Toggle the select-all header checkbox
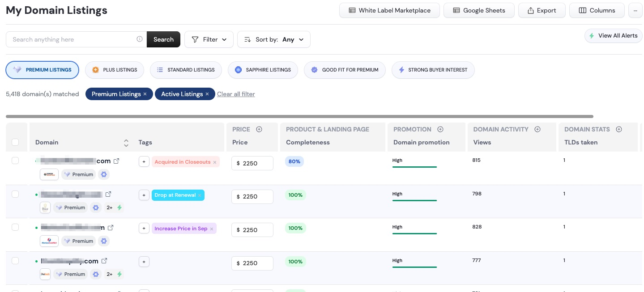The height and width of the screenshot is (292, 644). pyautogui.click(x=15, y=142)
